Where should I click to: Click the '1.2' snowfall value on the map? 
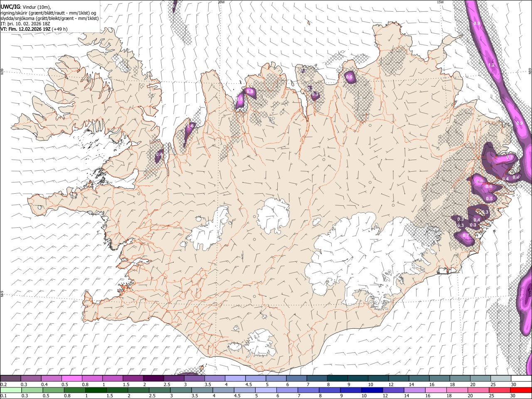click(x=491, y=65)
